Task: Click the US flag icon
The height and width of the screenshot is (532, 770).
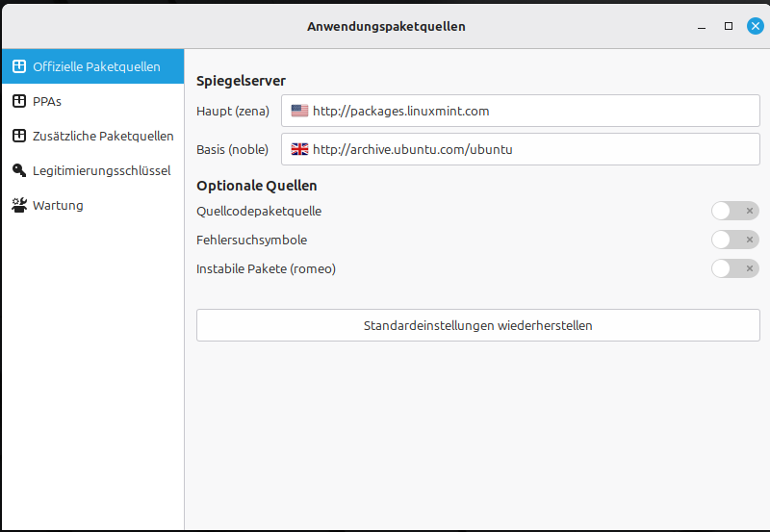Action: [x=299, y=111]
